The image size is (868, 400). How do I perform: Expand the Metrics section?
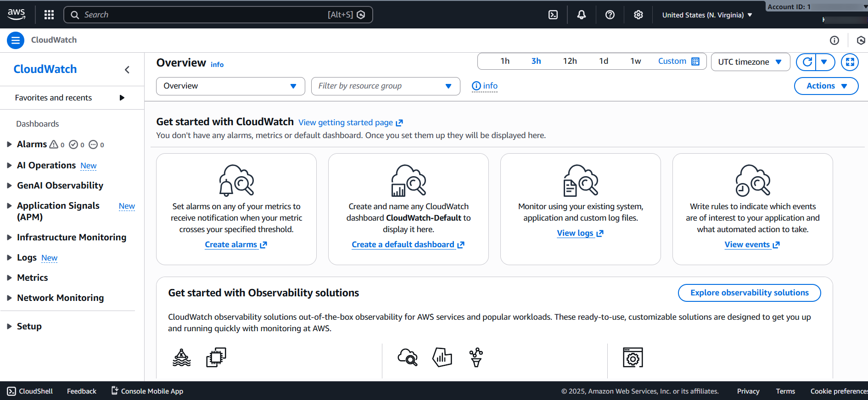tap(9, 278)
